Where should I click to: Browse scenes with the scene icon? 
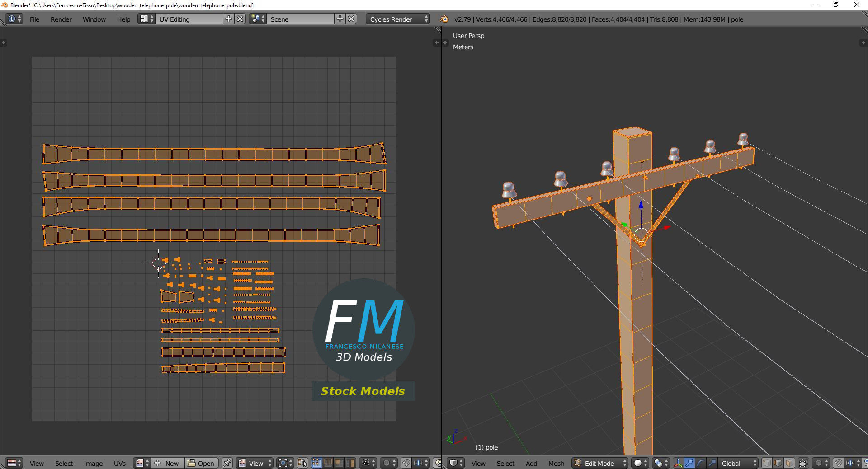click(258, 19)
